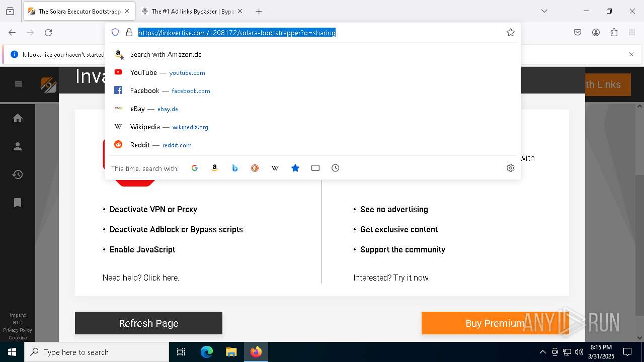The width and height of the screenshot is (644, 362).
Task: Launch Microsoft Edge from taskbar
Action: (x=207, y=352)
